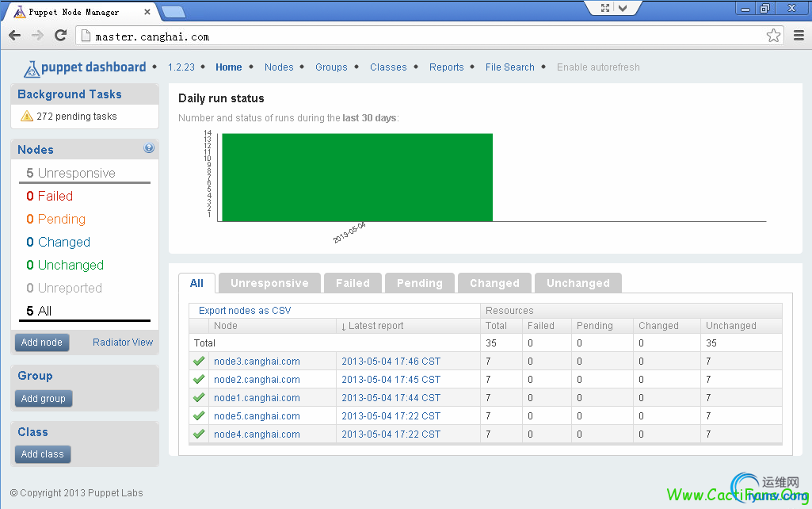The height and width of the screenshot is (509, 812).
Task: Show 0 Unchanged nodes in sidebar
Action: click(65, 265)
